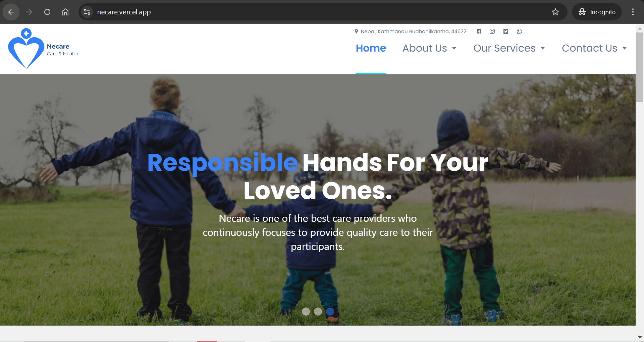This screenshot has height=342, width=644.
Task: Select the first carousel slide dot
Action: click(x=306, y=312)
